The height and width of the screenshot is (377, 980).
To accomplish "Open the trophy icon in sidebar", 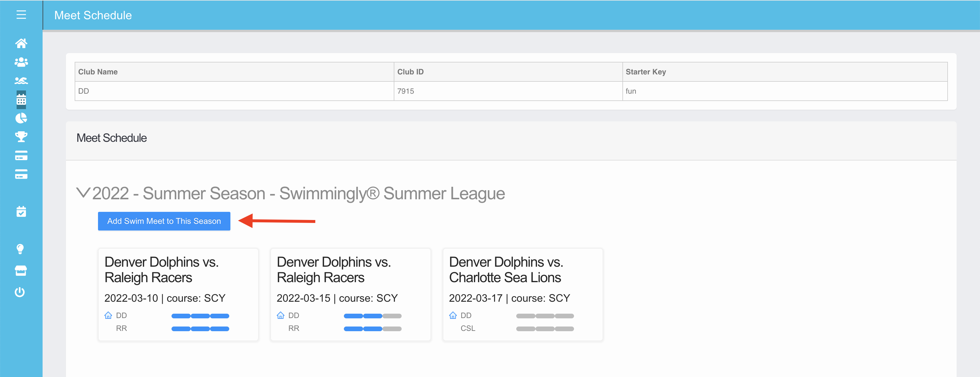I will click(21, 137).
